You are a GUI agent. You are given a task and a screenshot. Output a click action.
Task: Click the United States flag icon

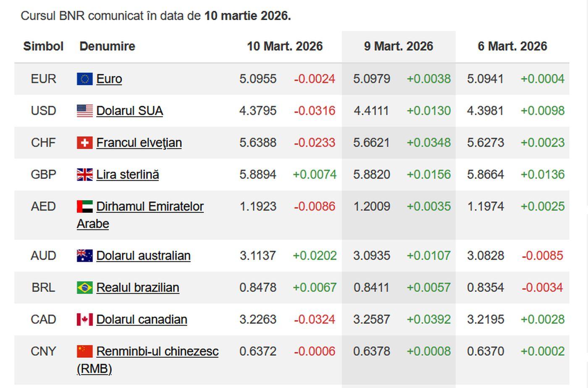point(84,111)
